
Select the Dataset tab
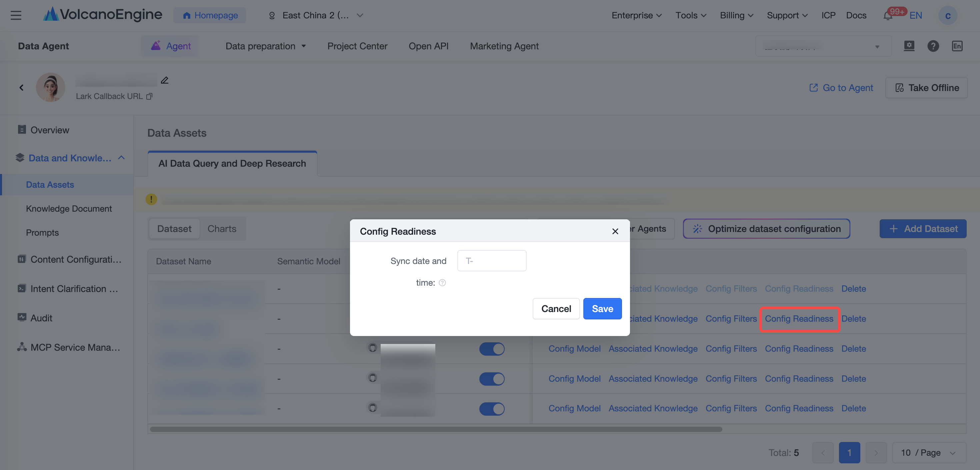pos(174,229)
